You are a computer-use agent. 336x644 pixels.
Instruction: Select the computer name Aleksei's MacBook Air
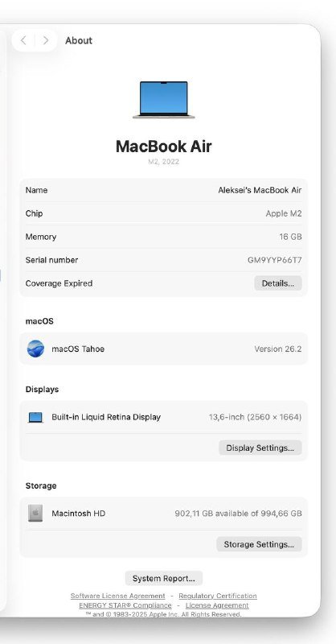click(x=260, y=190)
